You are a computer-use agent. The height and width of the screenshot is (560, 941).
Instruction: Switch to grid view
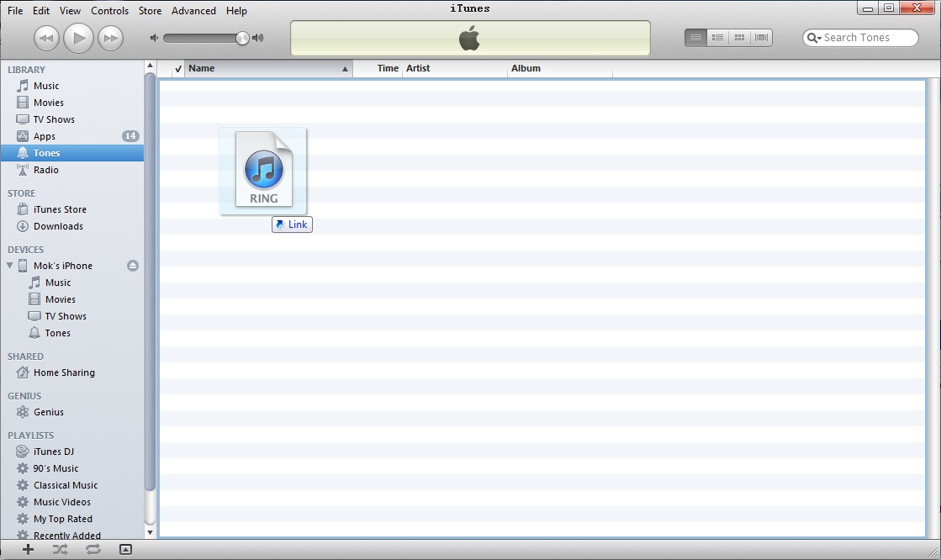click(739, 37)
